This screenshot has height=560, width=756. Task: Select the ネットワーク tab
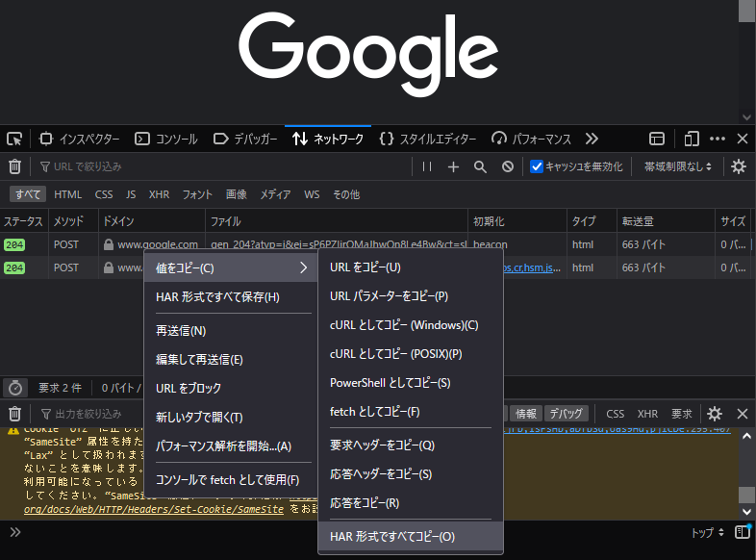click(x=328, y=139)
